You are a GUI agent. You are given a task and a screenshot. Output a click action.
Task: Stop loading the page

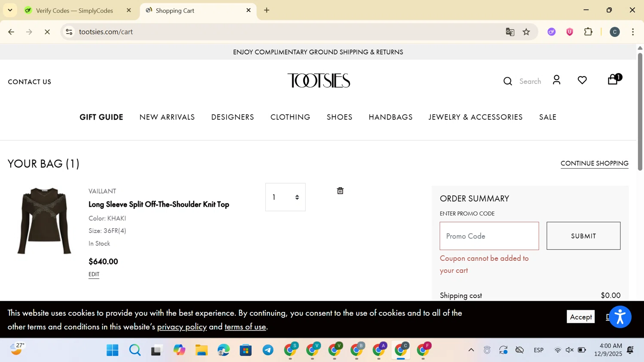pyautogui.click(x=47, y=32)
